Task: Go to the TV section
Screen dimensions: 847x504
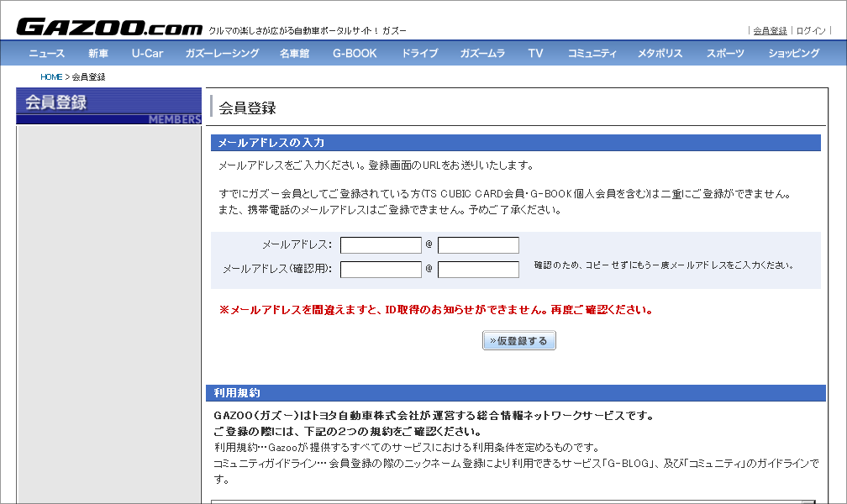Action: tap(535, 54)
